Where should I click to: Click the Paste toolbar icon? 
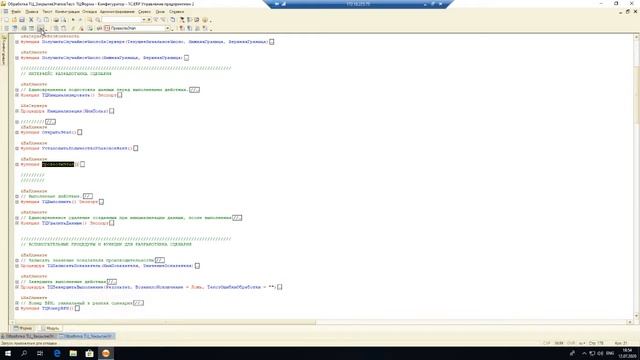(x=47, y=20)
